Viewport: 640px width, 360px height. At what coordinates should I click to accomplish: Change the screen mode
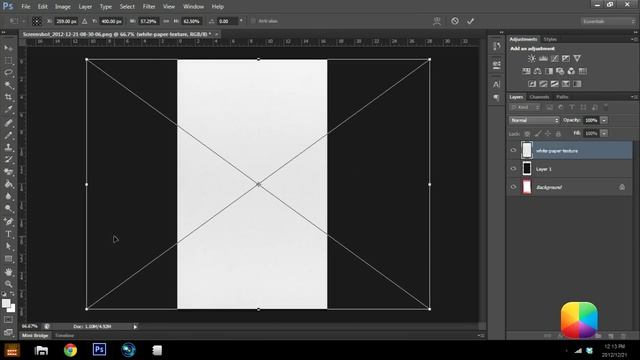point(8,332)
